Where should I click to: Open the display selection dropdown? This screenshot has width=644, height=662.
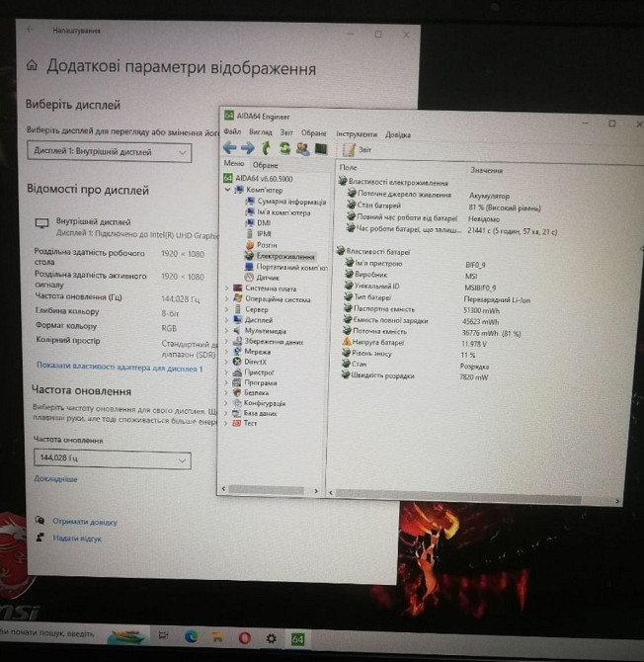[x=109, y=152]
